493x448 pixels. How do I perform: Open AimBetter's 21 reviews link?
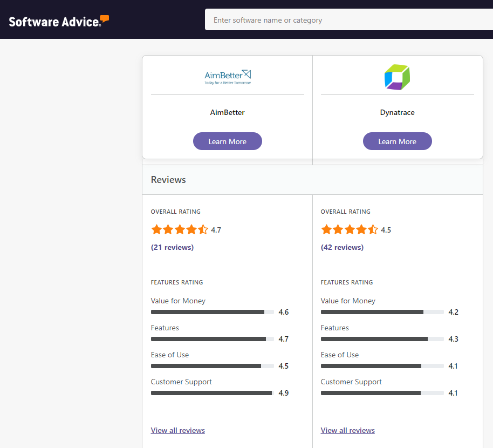pyautogui.click(x=172, y=247)
